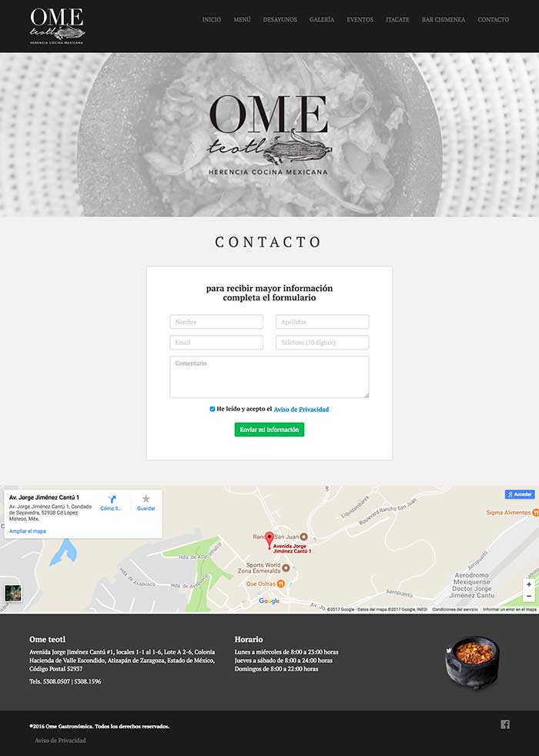Zoom out the map with minus
The width and height of the screenshot is (539, 756).
[x=529, y=596]
